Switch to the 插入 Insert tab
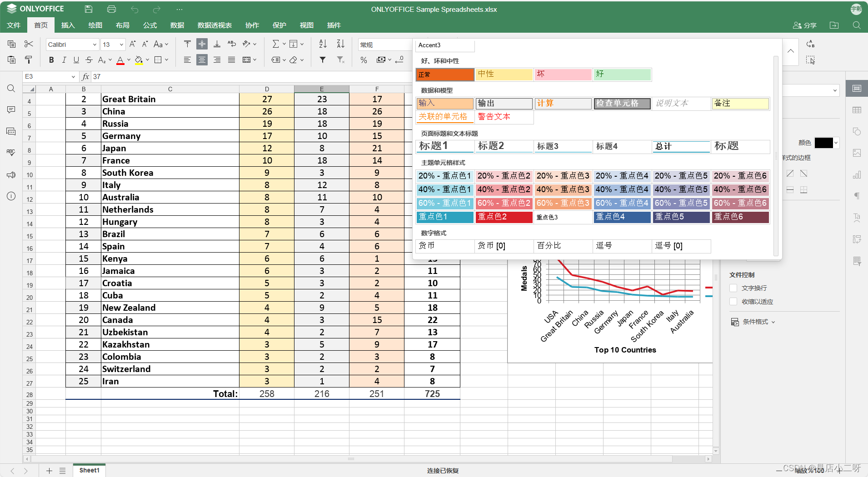This screenshot has width=868, height=477. pos(68,25)
